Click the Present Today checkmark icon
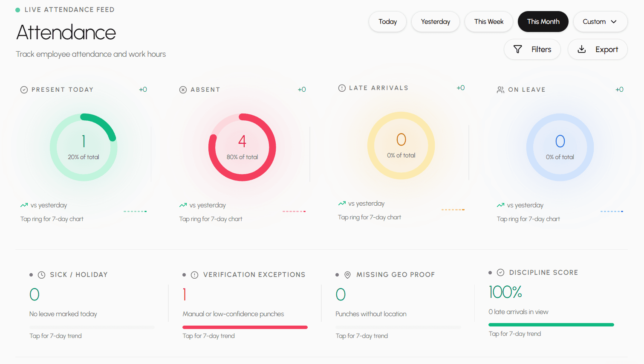This screenshot has width=644, height=364. pos(24,90)
